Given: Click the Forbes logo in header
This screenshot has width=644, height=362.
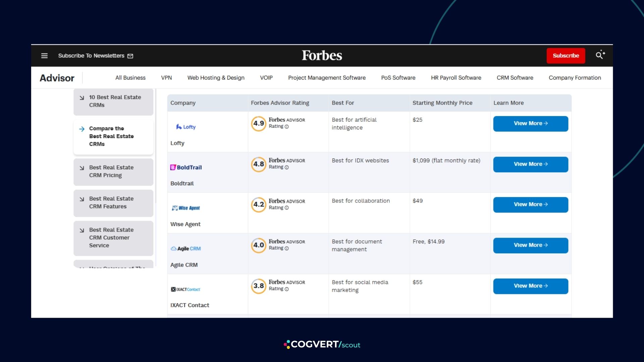Looking at the screenshot, I should click(x=322, y=55).
